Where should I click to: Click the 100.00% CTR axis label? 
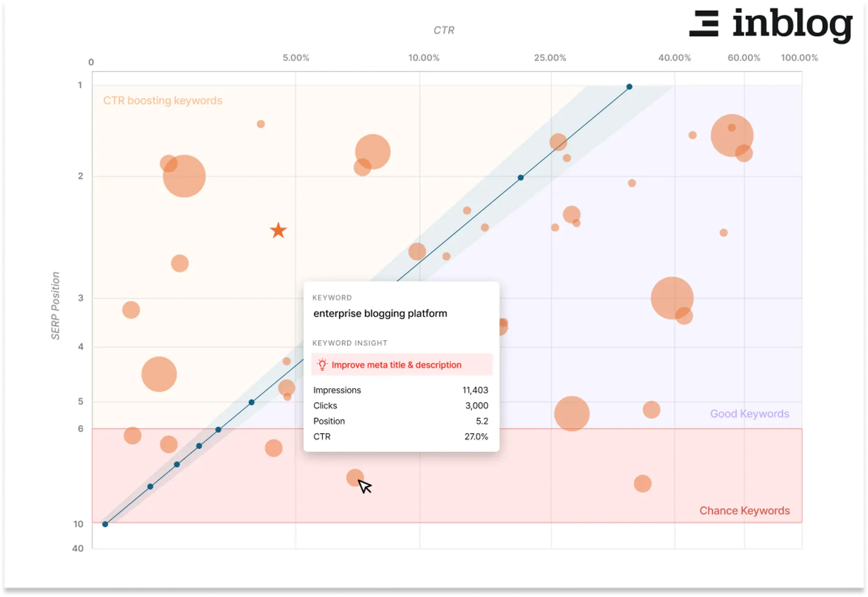tap(799, 58)
